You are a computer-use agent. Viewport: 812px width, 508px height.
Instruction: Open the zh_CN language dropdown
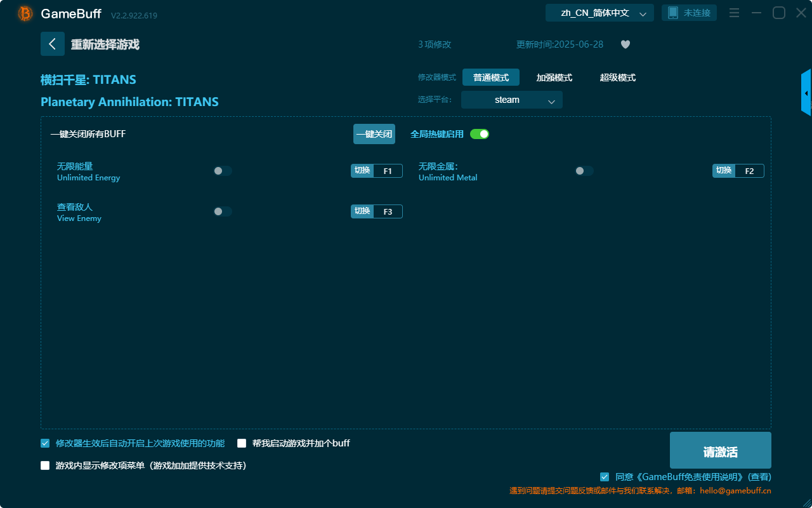[599, 13]
